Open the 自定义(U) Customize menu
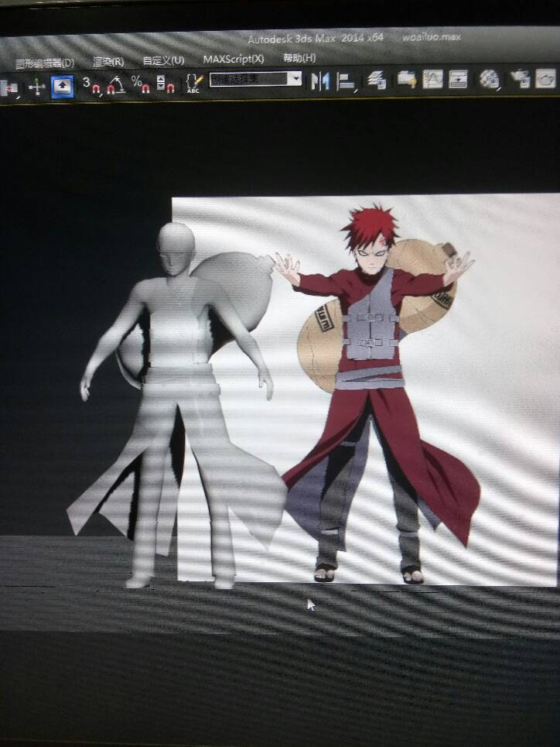560x747 pixels. 163,60
